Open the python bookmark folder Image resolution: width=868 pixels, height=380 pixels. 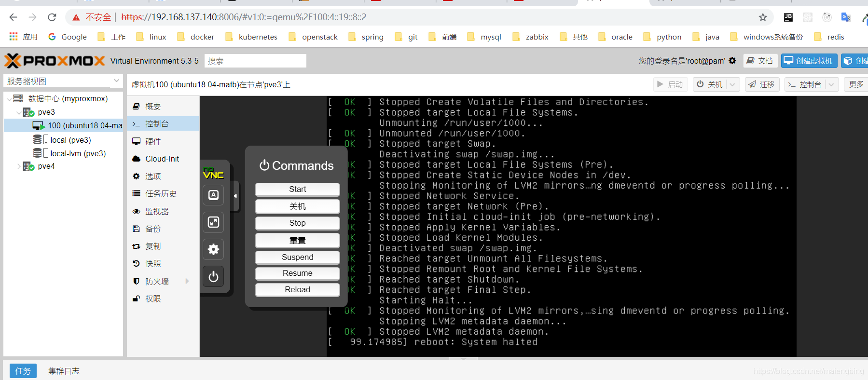coord(662,37)
